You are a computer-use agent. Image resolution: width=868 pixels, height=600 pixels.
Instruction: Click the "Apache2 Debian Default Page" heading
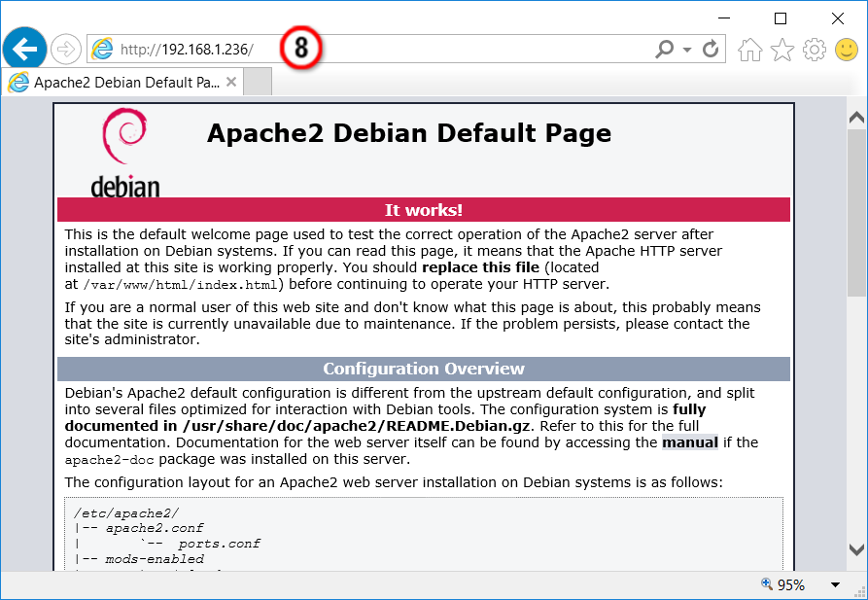click(409, 133)
